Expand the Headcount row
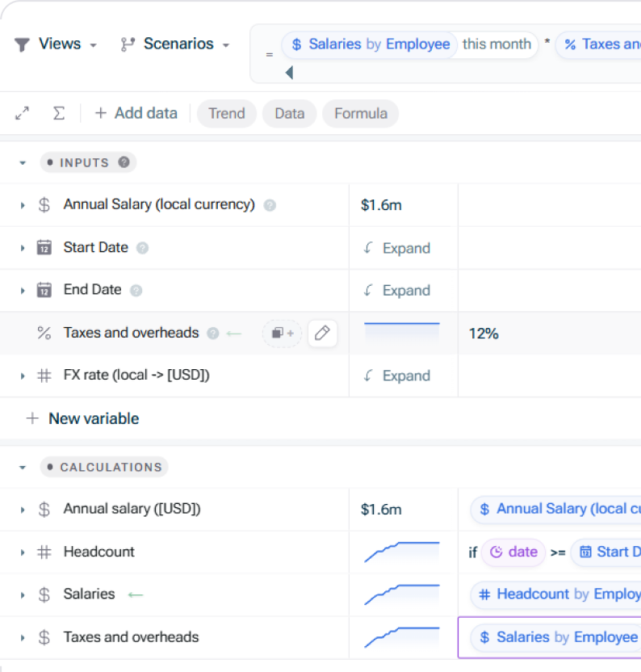 pyautogui.click(x=23, y=552)
